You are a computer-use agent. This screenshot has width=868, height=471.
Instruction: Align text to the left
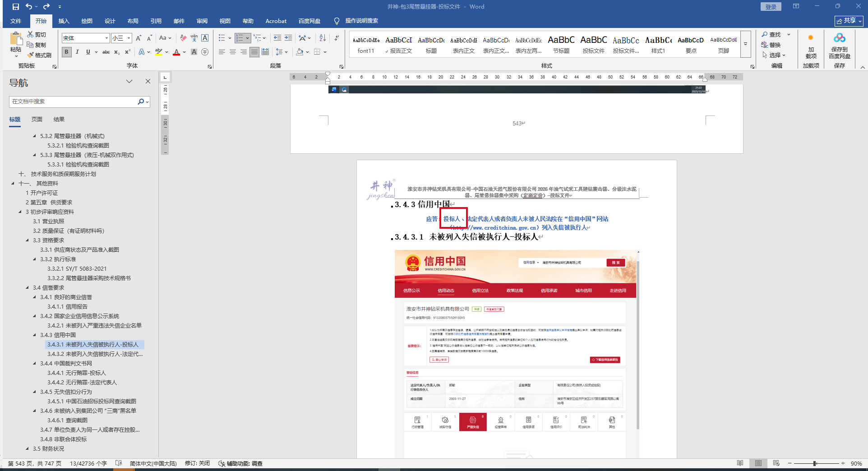[x=222, y=52]
